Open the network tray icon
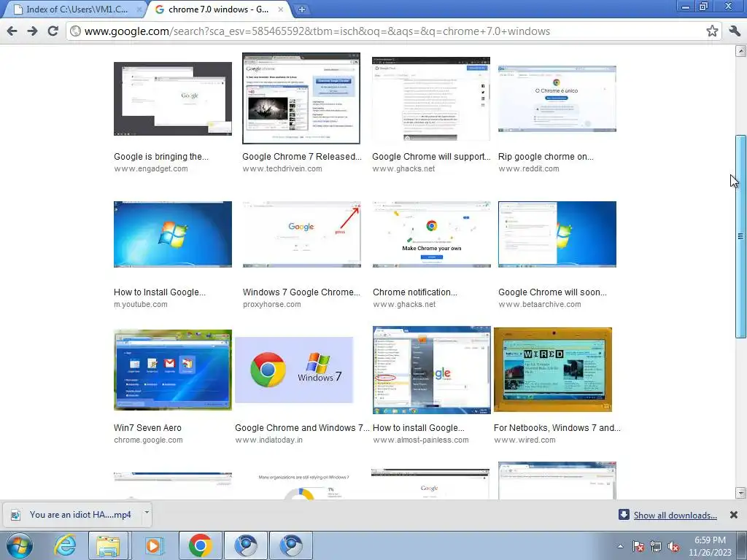The image size is (747, 560). pos(656,547)
